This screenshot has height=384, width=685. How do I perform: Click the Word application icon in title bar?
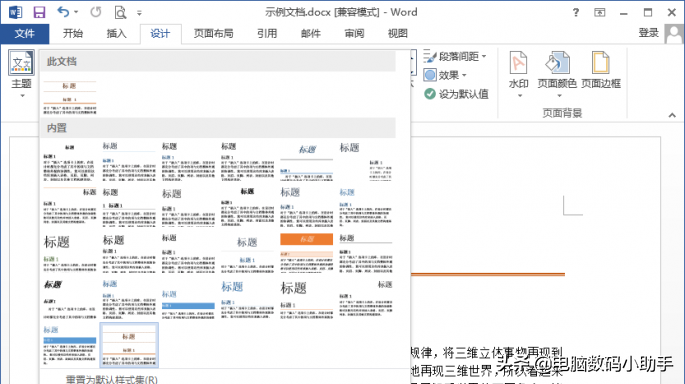tap(16, 12)
